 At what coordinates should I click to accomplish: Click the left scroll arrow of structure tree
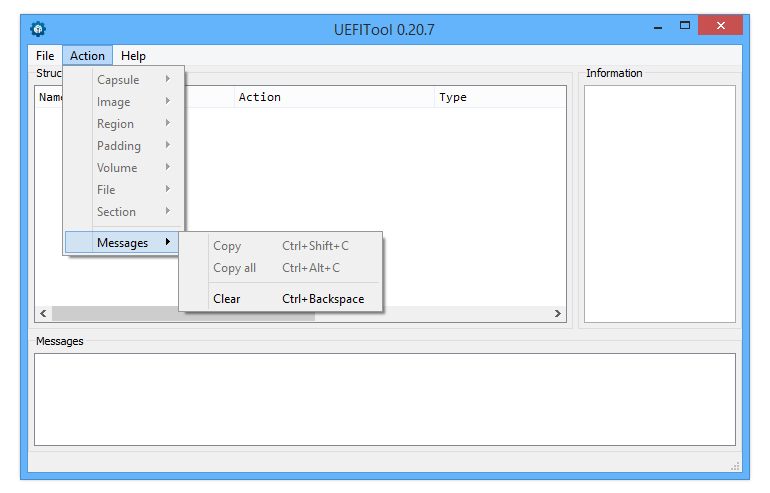tap(43, 313)
